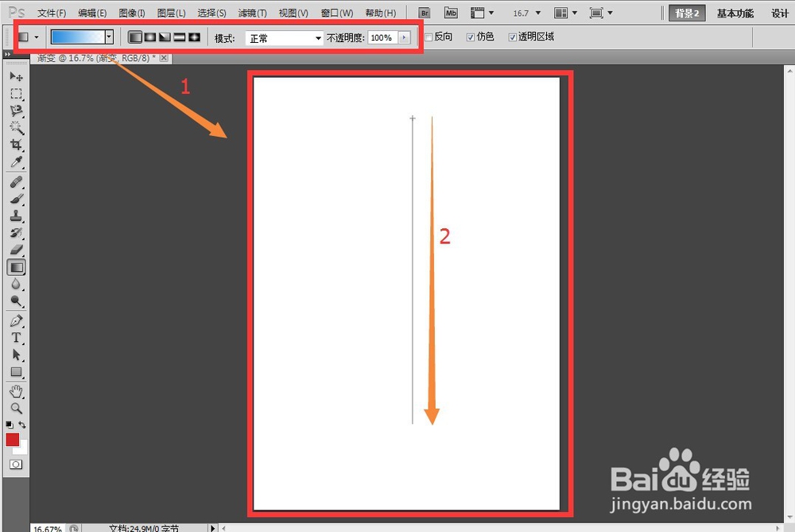Select the Gradient tool in toolbox
Screen dimensions: 795x532
click(16, 267)
